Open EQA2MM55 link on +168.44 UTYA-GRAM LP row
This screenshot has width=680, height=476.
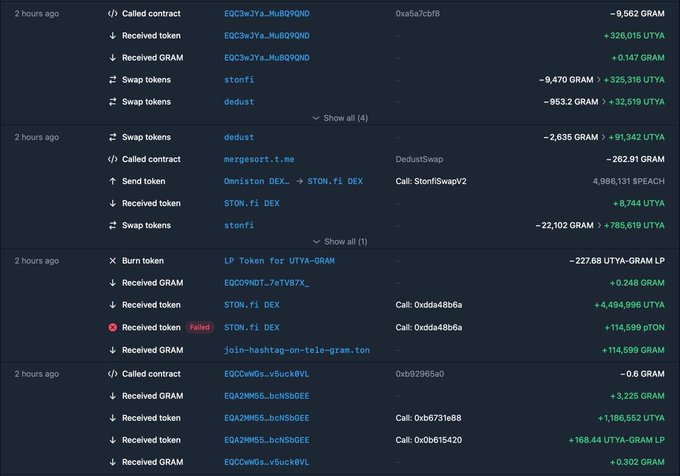coord(267,440)
